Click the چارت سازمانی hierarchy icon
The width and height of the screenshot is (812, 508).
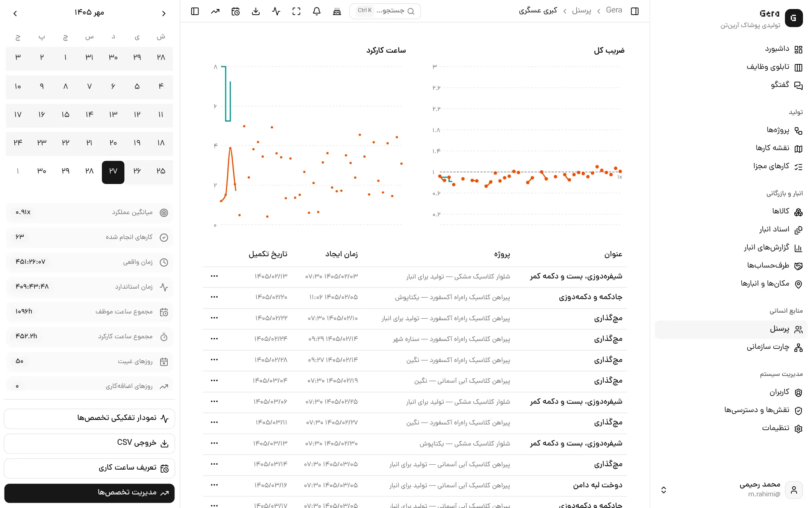click(798, 348)
